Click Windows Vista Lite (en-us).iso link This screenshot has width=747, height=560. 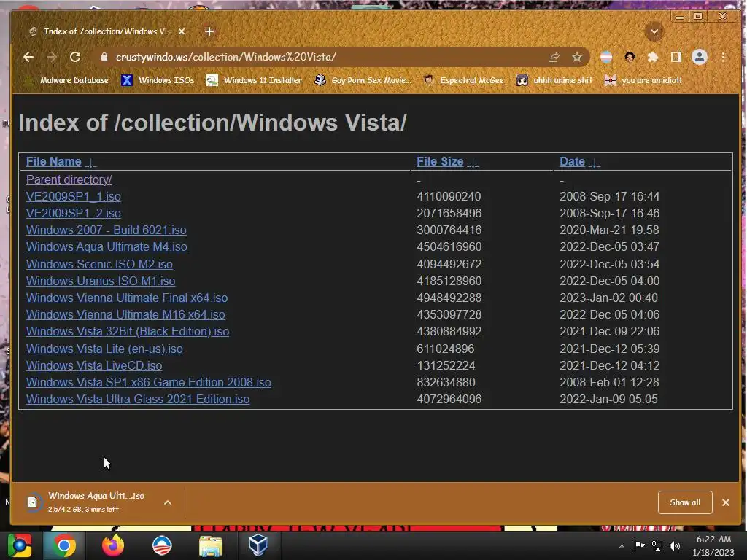(104, 349)
